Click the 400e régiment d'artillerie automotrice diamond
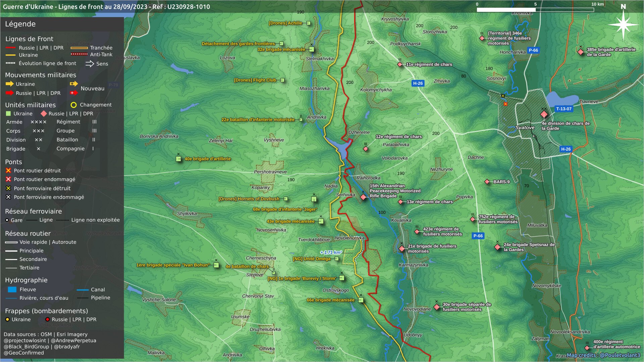644x362 pixels. [x=587, y=348]
